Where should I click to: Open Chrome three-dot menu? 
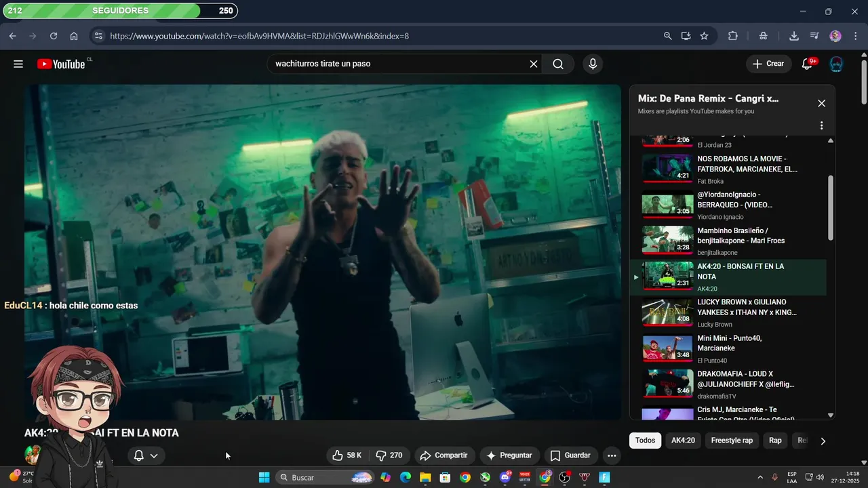coord(855,36)
